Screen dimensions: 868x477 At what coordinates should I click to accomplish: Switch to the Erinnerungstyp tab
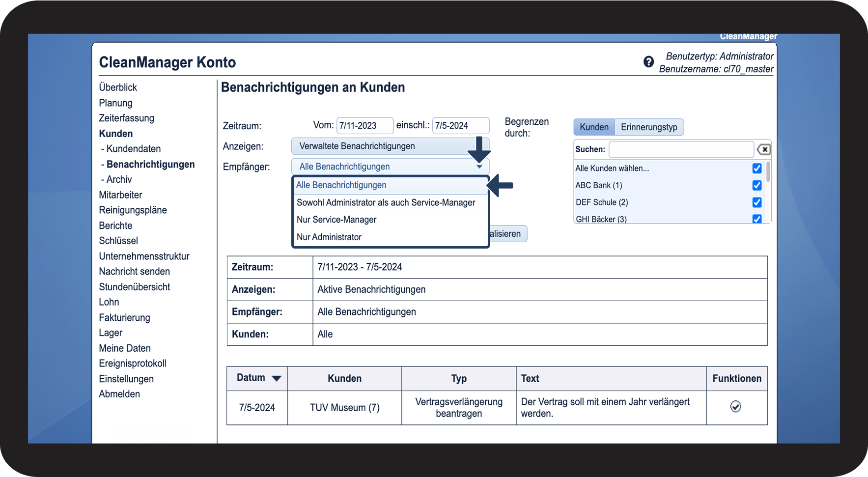[648, 127]
